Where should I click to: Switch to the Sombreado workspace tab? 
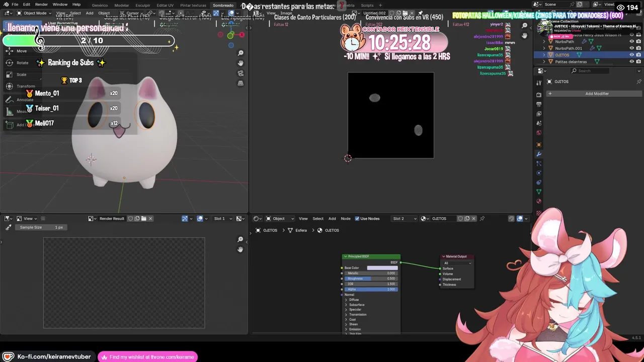[223, 5]
